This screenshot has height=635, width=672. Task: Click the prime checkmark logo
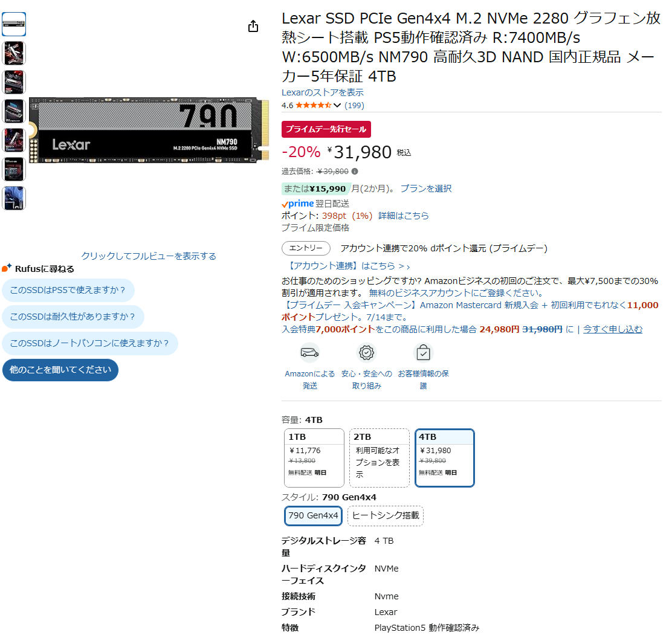298,204
